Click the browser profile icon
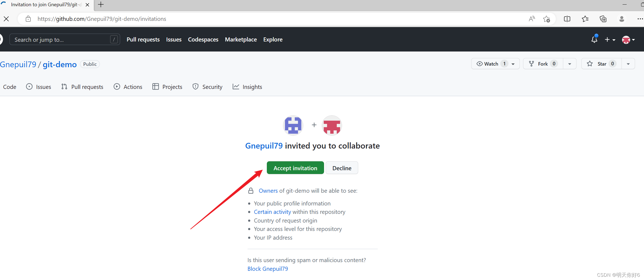 pos(622,19)
